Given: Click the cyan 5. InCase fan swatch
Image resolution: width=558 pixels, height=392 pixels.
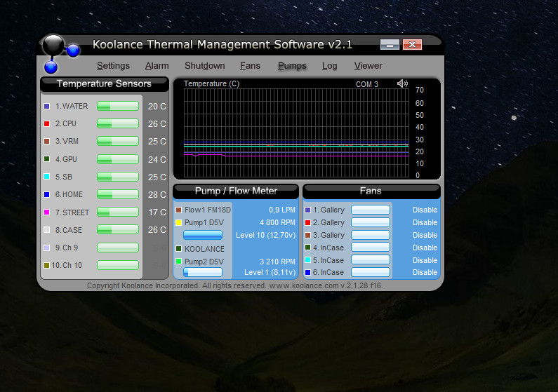Looking at the screenshot, I should coord(308,259).
